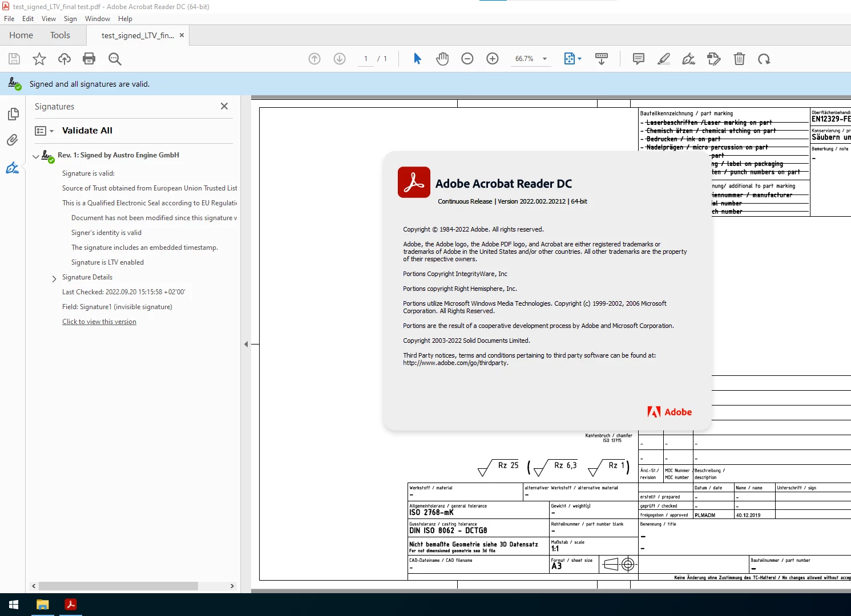Collapse the Rev. 1 signature entry

[36, 156]
